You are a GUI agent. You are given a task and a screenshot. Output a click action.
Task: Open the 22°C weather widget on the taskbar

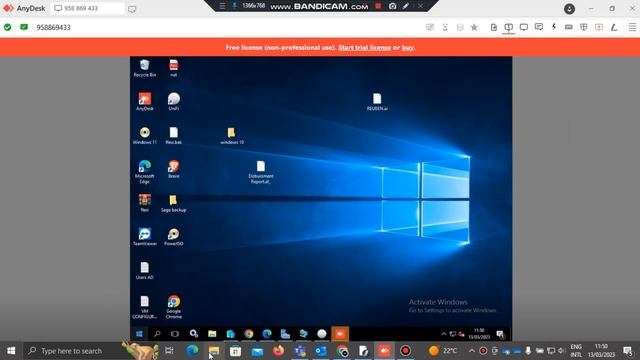pyautogui.click(x=443, y=351)
